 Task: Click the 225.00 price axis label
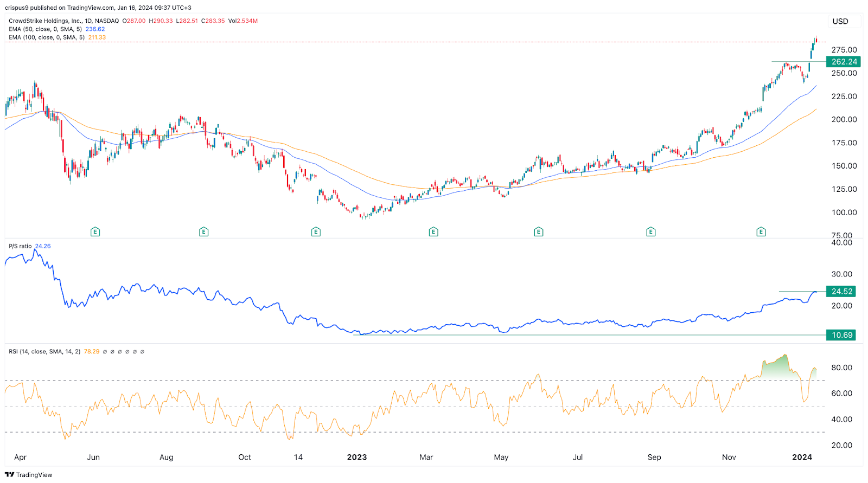tap(844, 96)
